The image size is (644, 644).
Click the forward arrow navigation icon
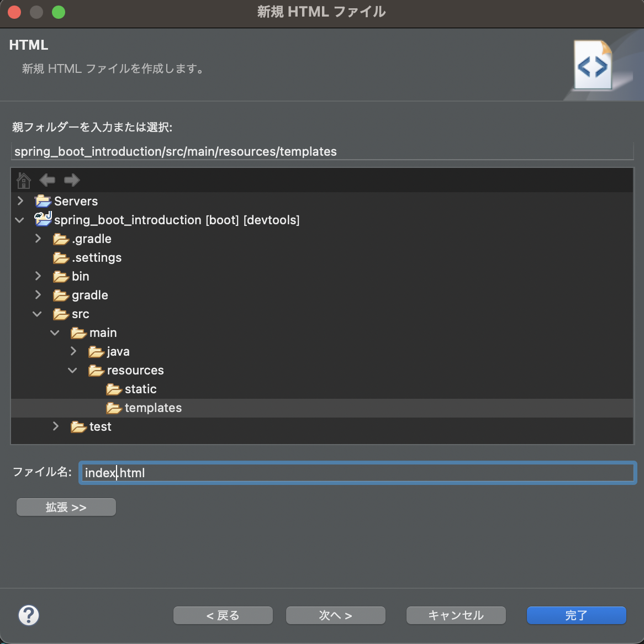(x=71, y=180)
